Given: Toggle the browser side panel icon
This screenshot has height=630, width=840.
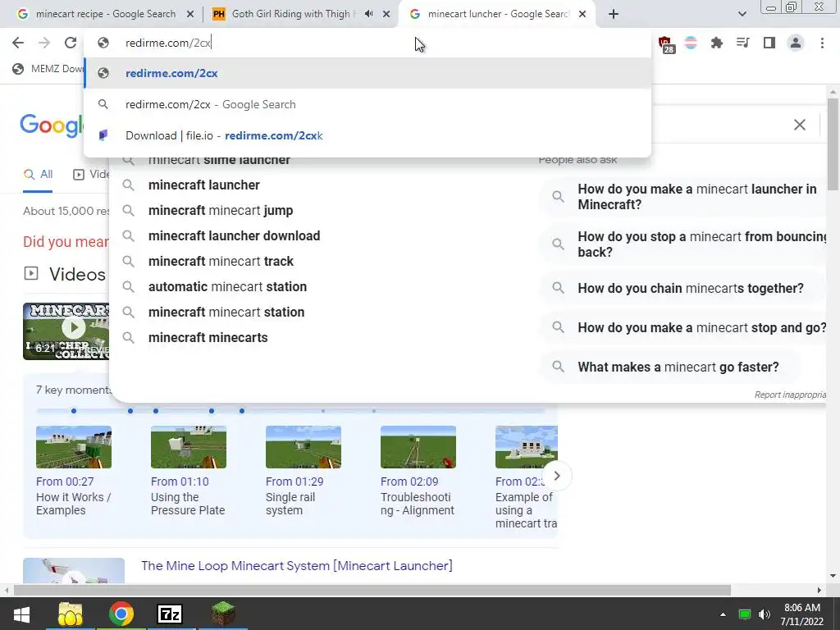Looking at the screenshot, I should click(769, 43).
